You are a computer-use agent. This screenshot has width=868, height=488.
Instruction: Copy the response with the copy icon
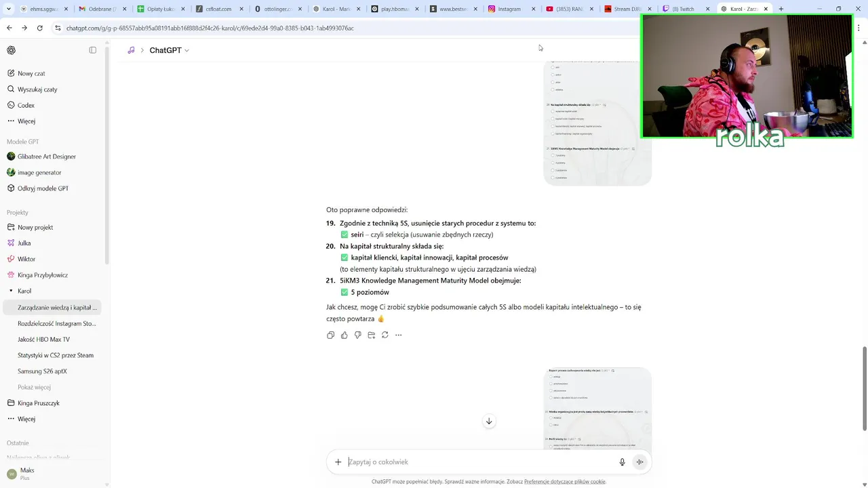coord(330,335)
